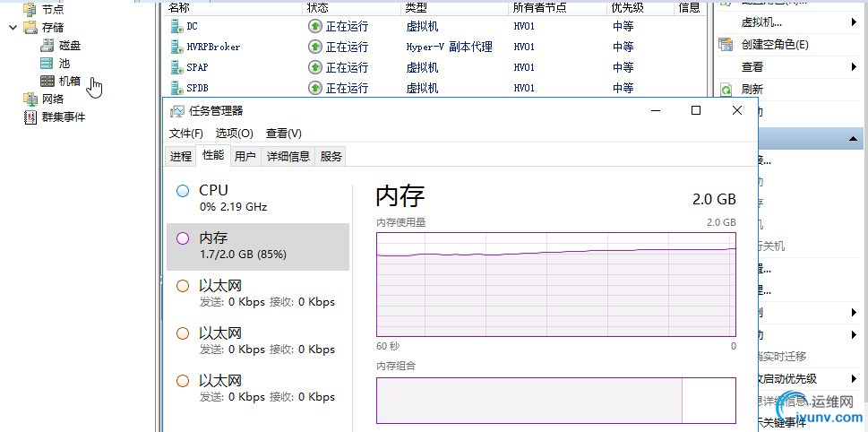Sort by the 类型 column header
The width and height of the screenshot is (868, 432).
pyautogui.click(x=454, y=8)
